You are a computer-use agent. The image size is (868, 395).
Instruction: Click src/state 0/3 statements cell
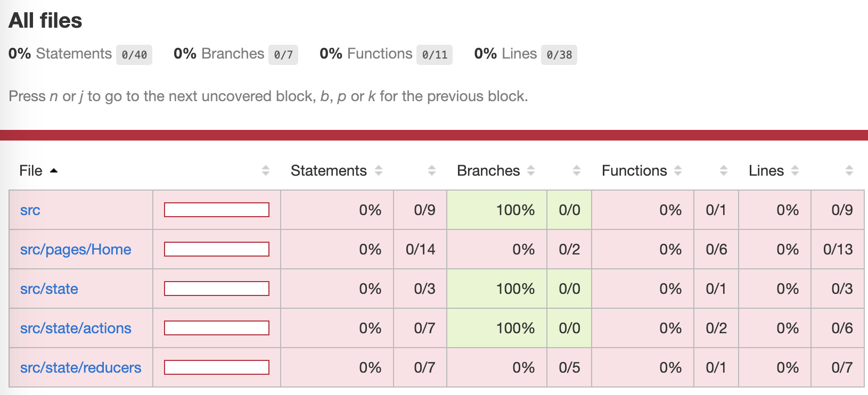pos(420,289)
